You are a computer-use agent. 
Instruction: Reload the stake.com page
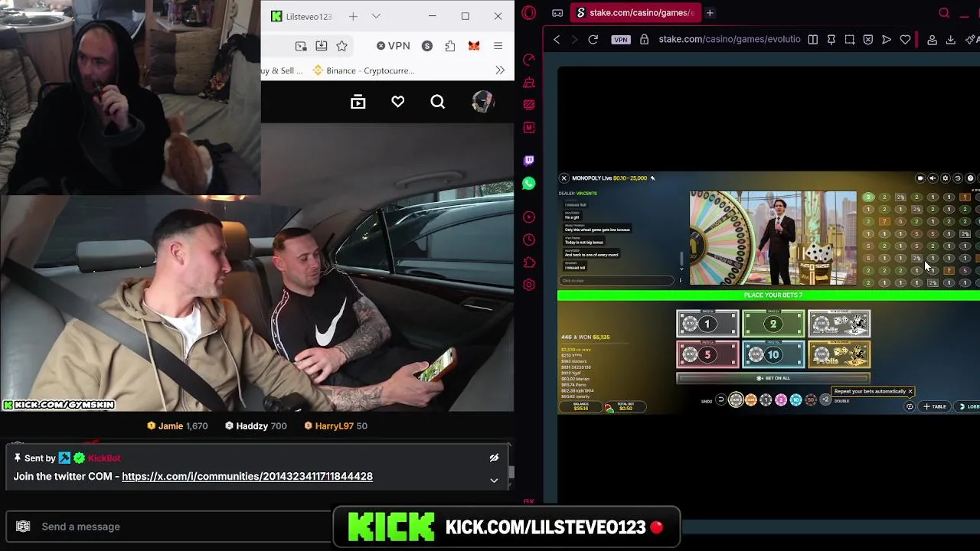(593, 39)
